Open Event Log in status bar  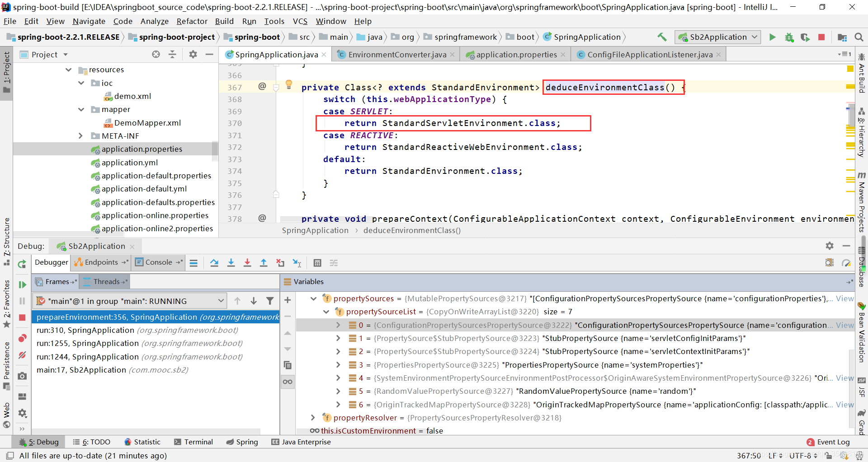tap(828, 442)
